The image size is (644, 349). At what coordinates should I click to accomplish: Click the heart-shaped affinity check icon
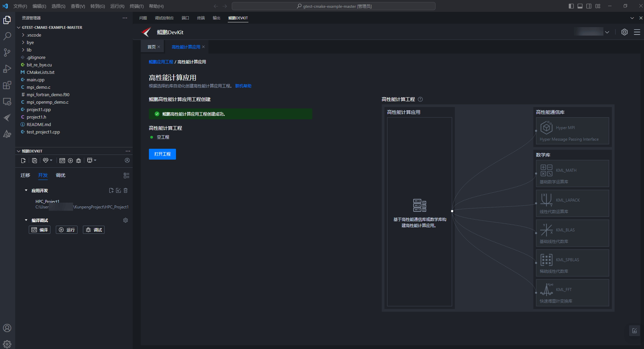[45, 160]
